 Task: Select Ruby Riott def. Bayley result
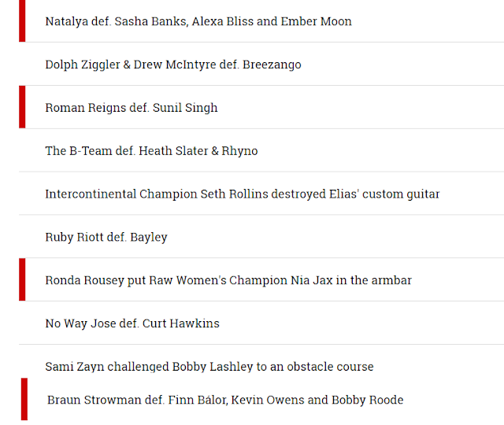pos(106,237)
